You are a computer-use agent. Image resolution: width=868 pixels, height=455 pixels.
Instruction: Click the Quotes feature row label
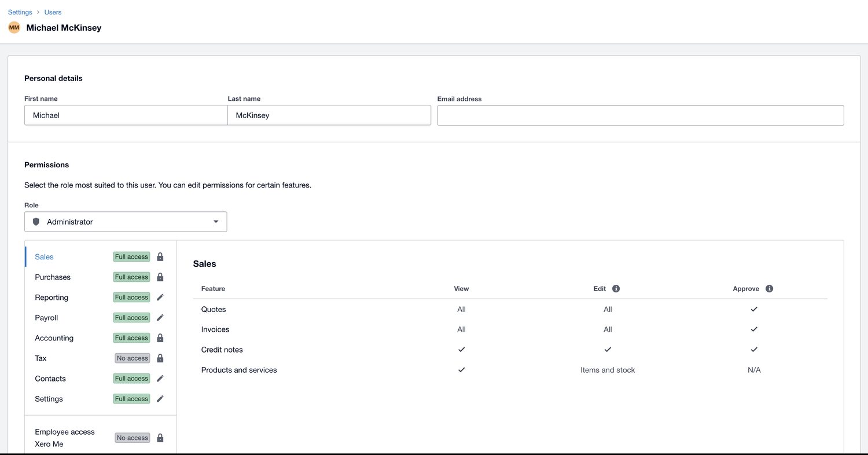(214, 309)
